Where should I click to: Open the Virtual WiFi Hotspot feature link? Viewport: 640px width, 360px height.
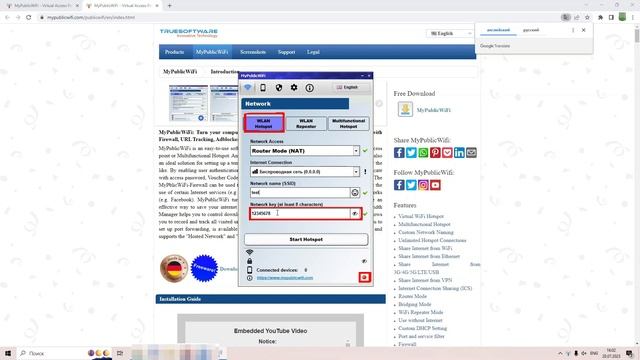pos(421,216)
